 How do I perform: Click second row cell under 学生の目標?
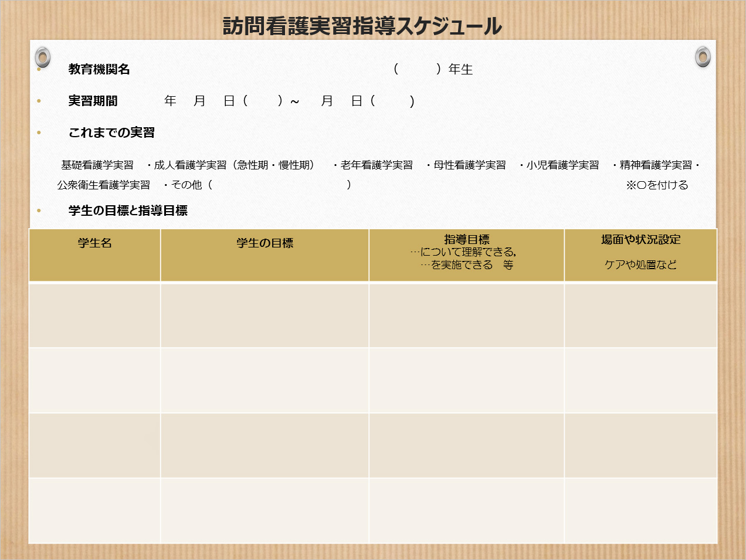point(265,380)
